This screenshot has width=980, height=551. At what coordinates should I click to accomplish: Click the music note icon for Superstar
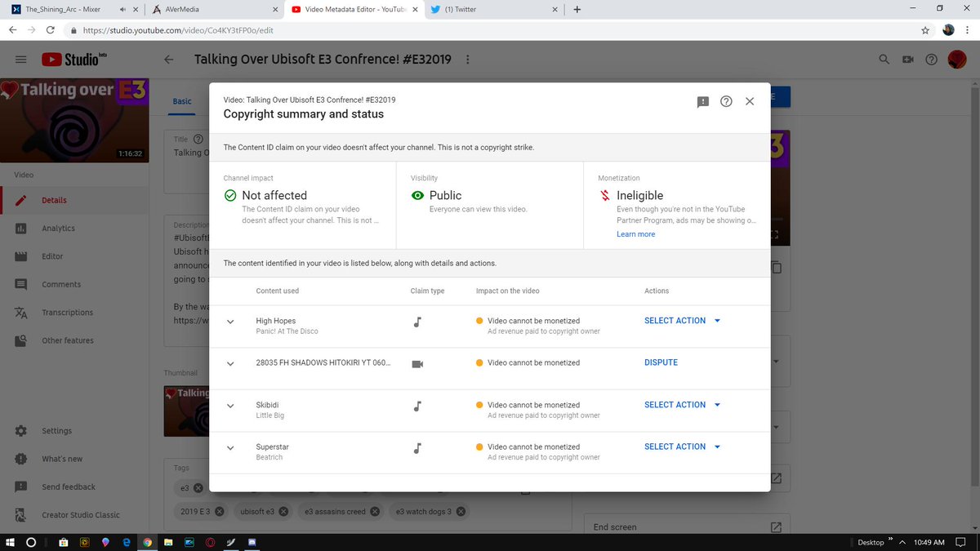pyautogui.click(x=417, y=447)
